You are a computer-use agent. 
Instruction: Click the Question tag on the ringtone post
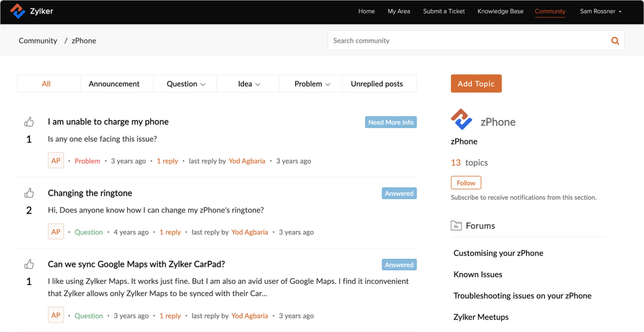pos(89,232)
